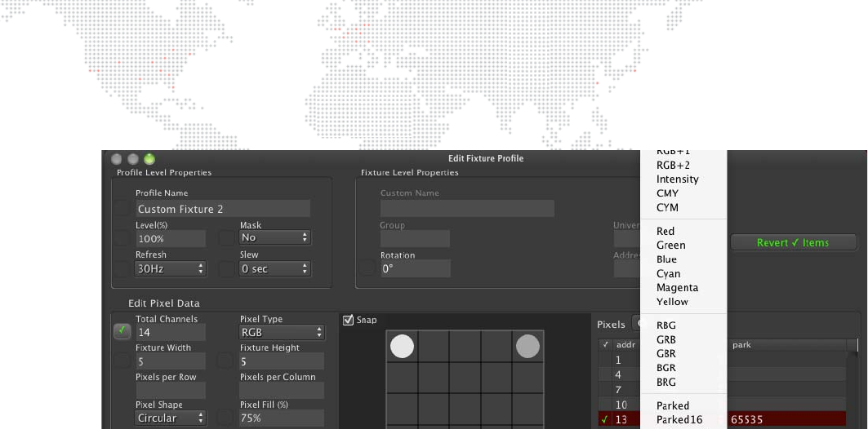
Task: Enable the checkbox beside Profile Name
Action: [122, 209]
